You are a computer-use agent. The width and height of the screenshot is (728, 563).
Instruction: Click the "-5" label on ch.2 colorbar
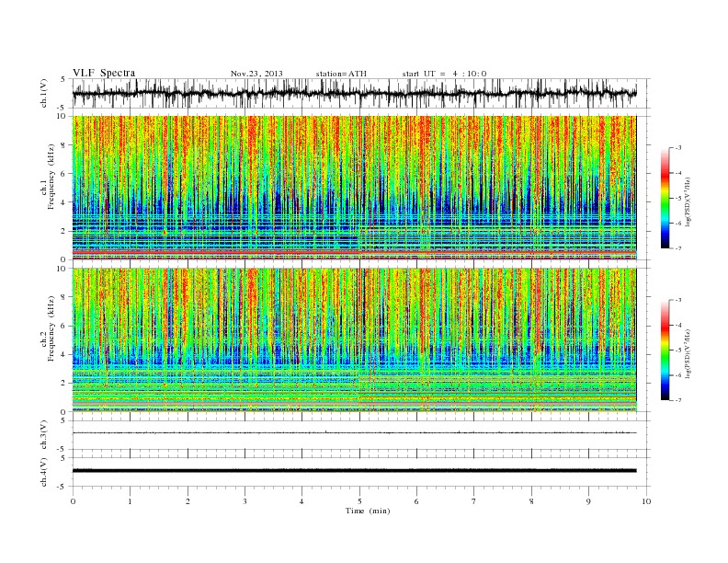tap(678, 350)
